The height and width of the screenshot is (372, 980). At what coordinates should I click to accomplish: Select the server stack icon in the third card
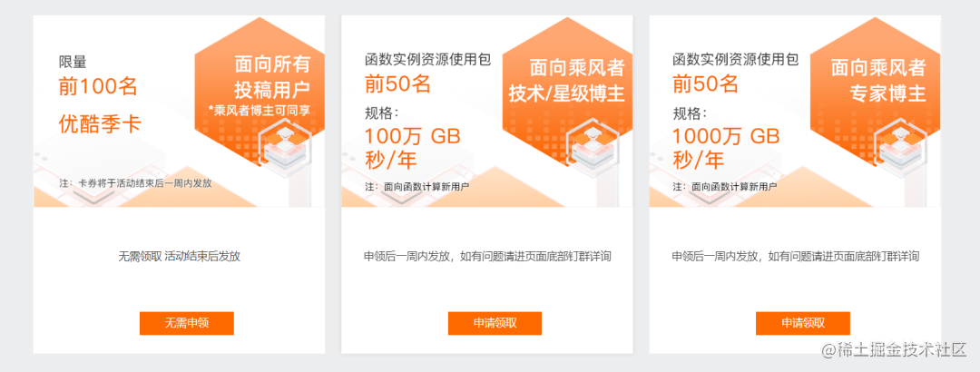(x=900, y=143)
